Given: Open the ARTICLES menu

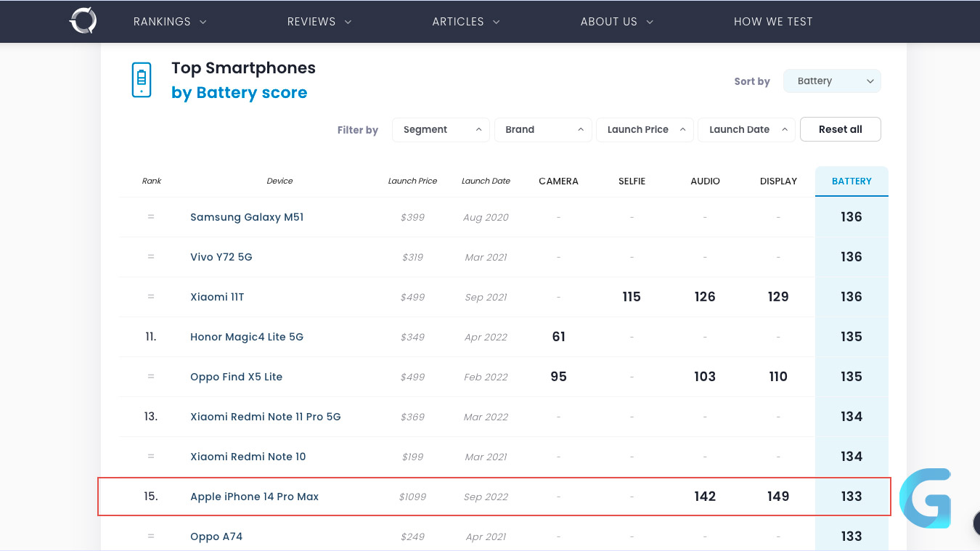Looking at the screenshot, I should (x=466, y=22).
